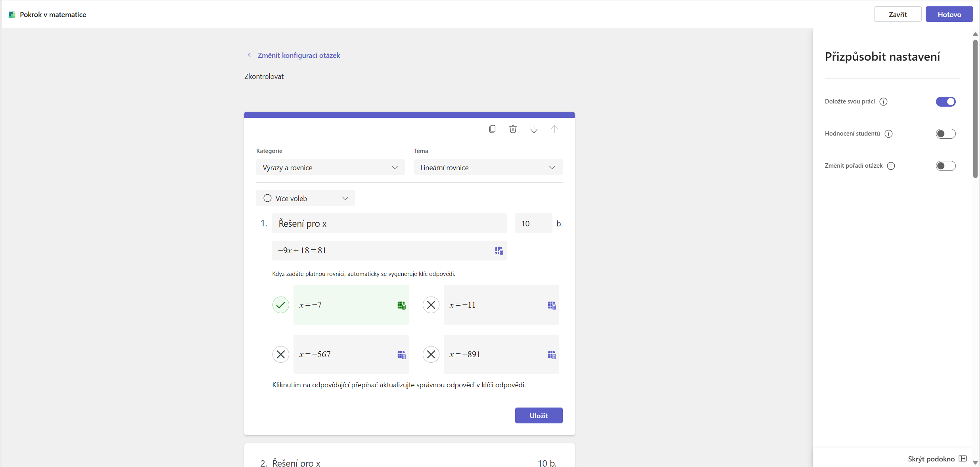Enable the Hodnocení studentů toggle

(x=945, y=134)
